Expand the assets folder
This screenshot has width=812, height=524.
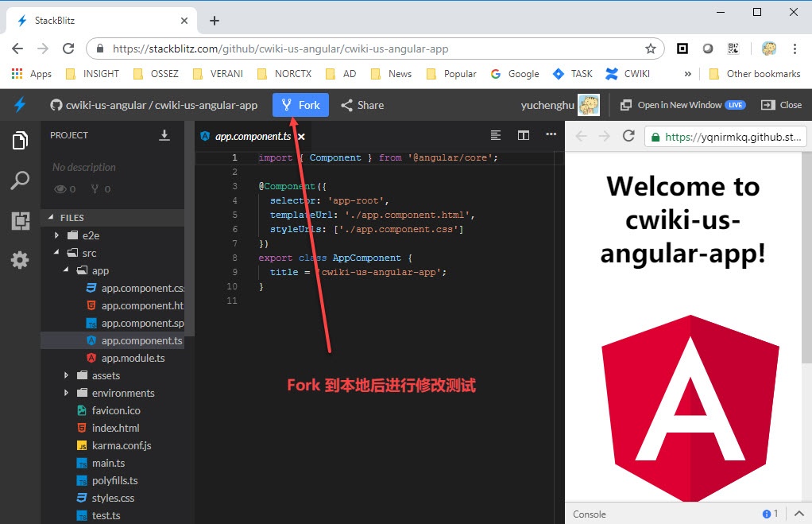pos(66,375)
